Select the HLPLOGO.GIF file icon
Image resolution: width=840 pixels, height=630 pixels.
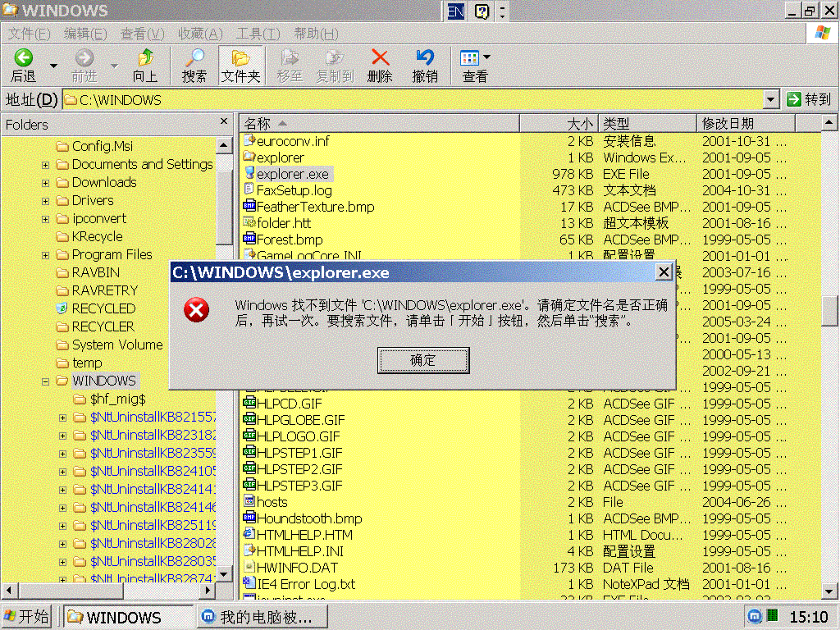[249, 436]
